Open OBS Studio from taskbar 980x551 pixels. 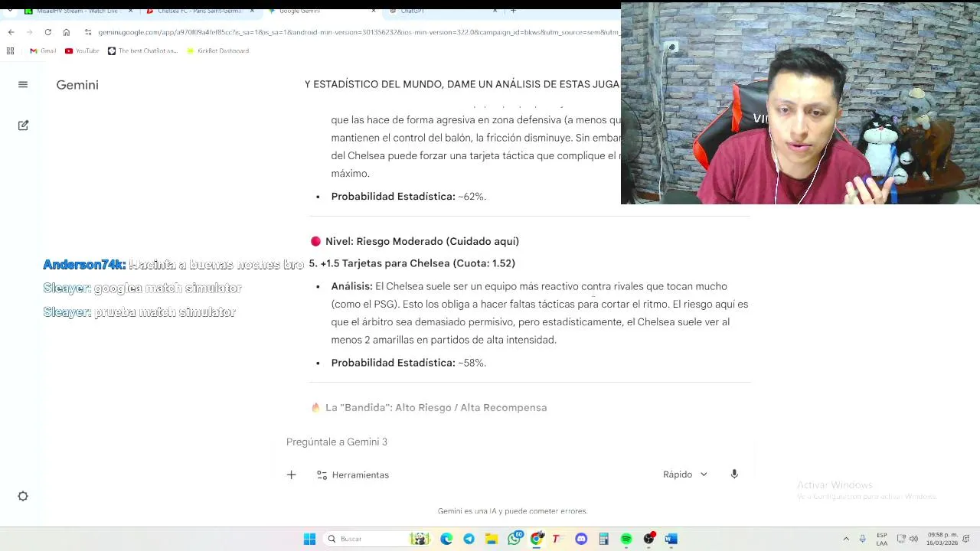pos(649,539)
